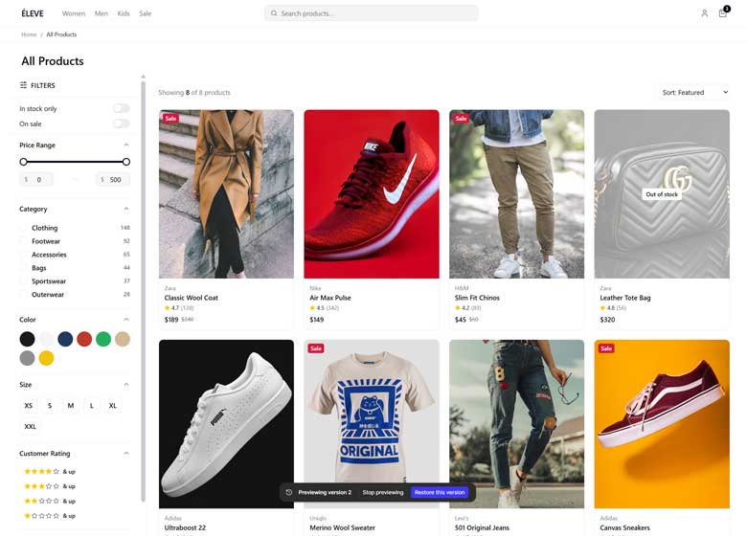Click maximum price input showing 500
This screenshot has width=747, height=560.
pos(113,180)
